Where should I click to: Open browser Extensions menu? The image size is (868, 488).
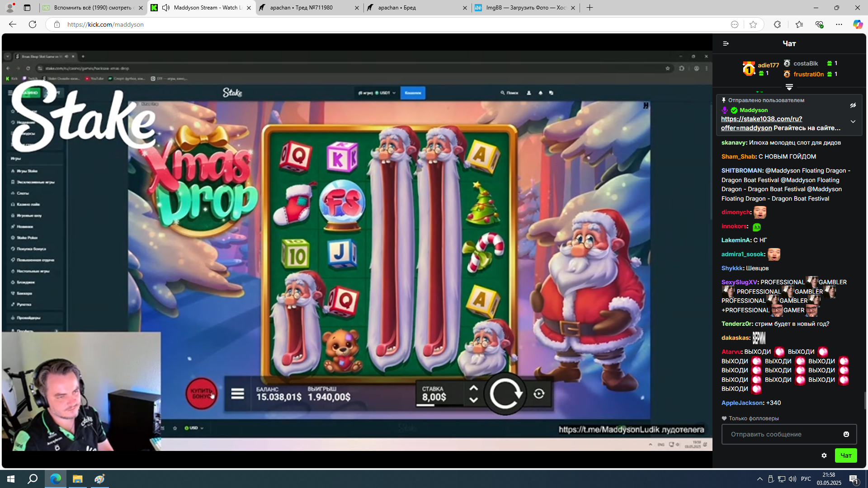click(x=777, y=24)
